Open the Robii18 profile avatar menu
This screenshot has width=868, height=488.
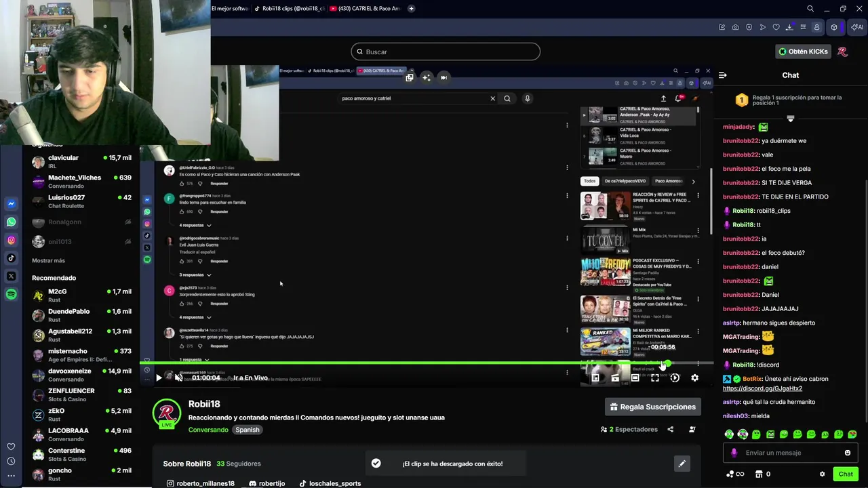(842, 52)
